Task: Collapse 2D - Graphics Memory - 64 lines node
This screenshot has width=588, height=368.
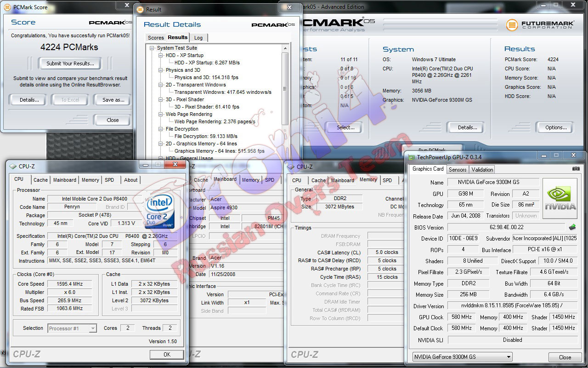Action: click(x=161, y=144)
